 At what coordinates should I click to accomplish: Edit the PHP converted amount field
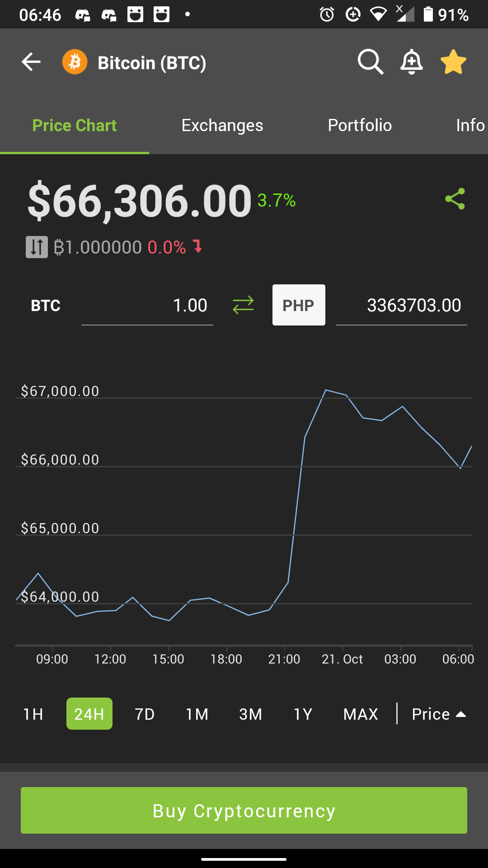401,305
